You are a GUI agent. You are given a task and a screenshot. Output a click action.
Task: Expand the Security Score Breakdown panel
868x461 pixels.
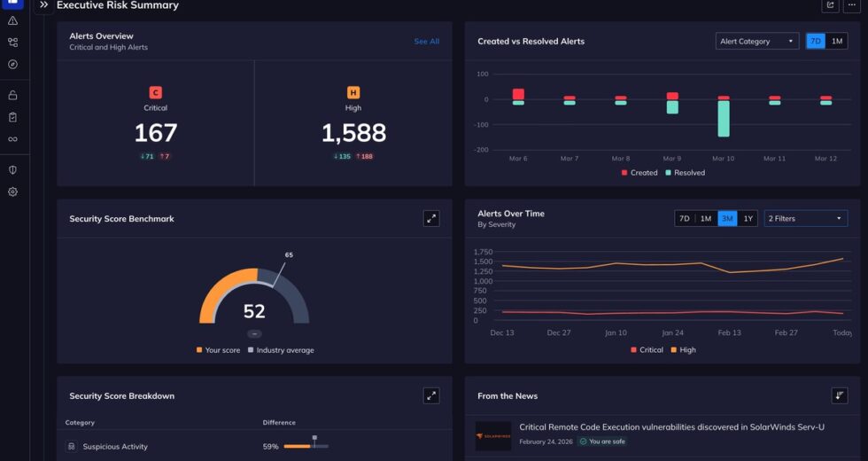click(x=431, y=395)
